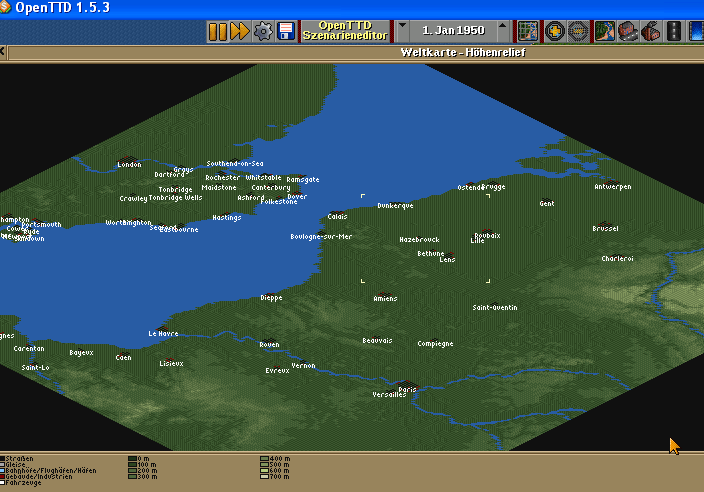Click the Hazebrouck town label

click(419, 240)
